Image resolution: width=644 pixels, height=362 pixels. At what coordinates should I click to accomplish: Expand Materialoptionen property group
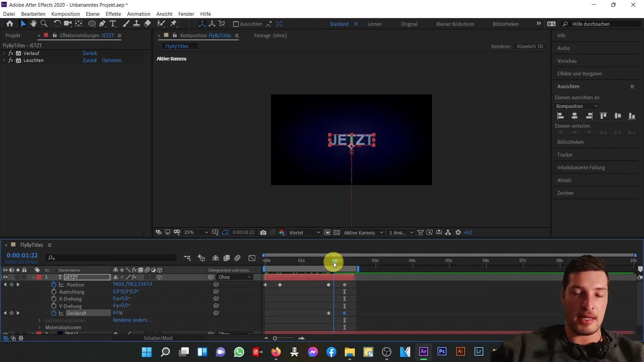[40, 327]
